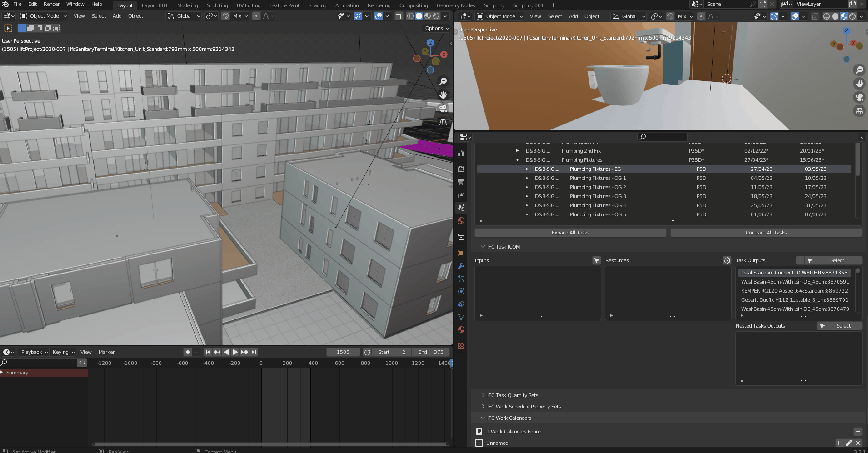
Task: Switch to the Geometry Nodes workspace tab
Action: pos(456,5)
